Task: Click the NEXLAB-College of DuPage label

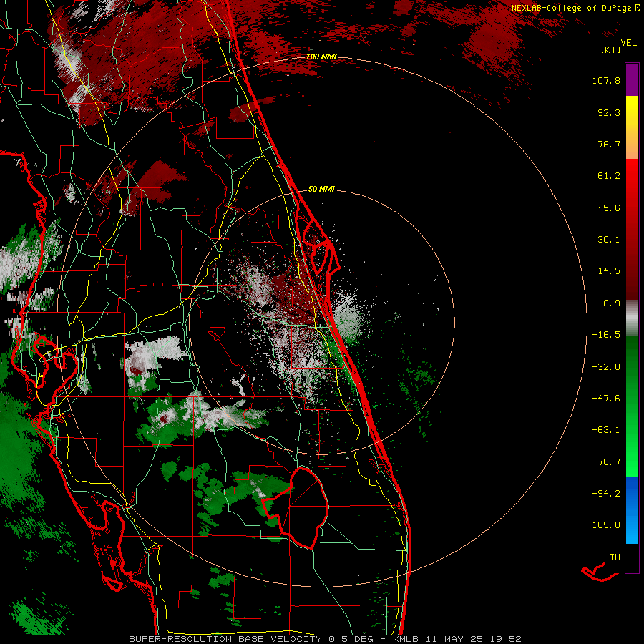Action: [572, 8]
